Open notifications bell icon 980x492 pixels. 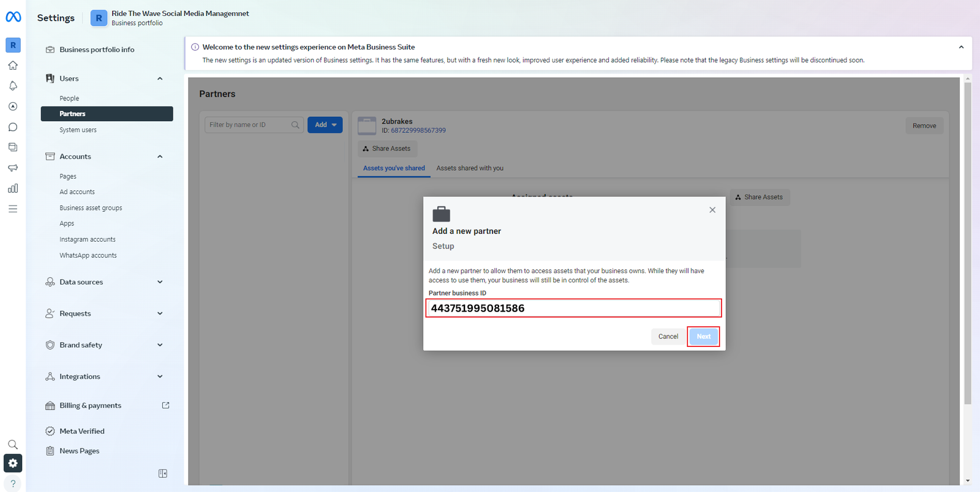pyautogui.click(x=13, y=86)
